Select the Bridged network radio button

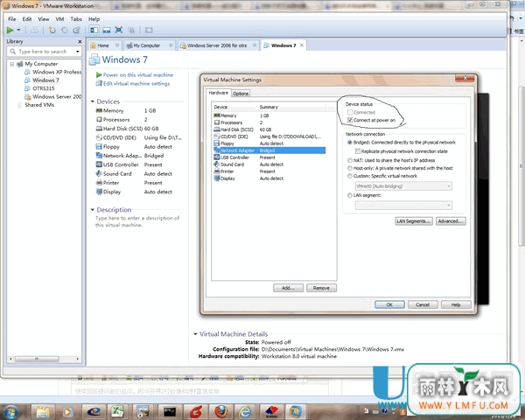click(350, 143)
